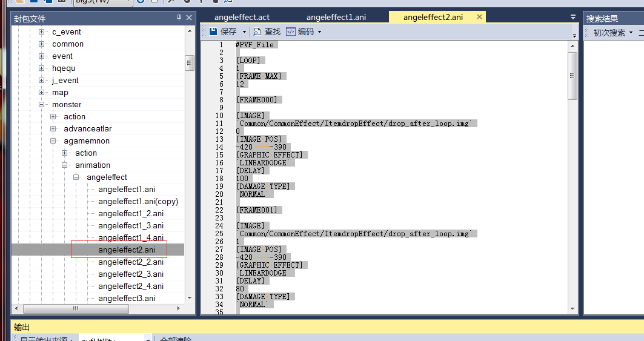Expand the advanceatlar folder

pos(53,128)
